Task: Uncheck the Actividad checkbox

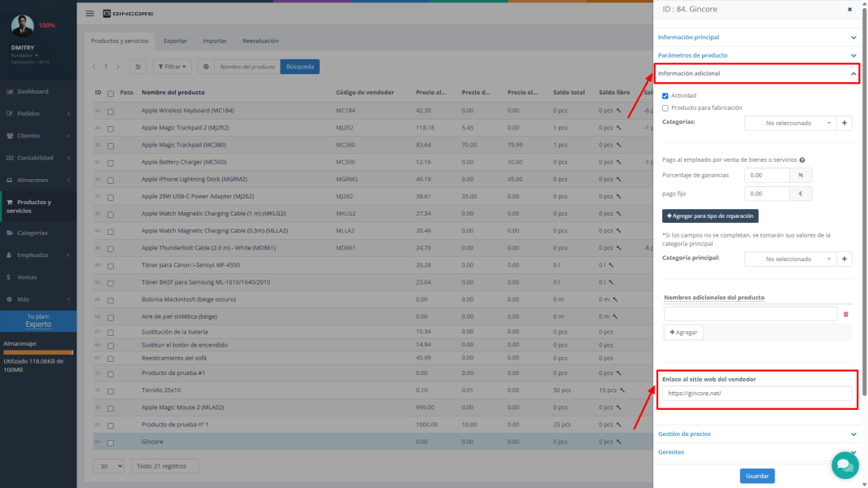Action: click(x=665, y=96)
